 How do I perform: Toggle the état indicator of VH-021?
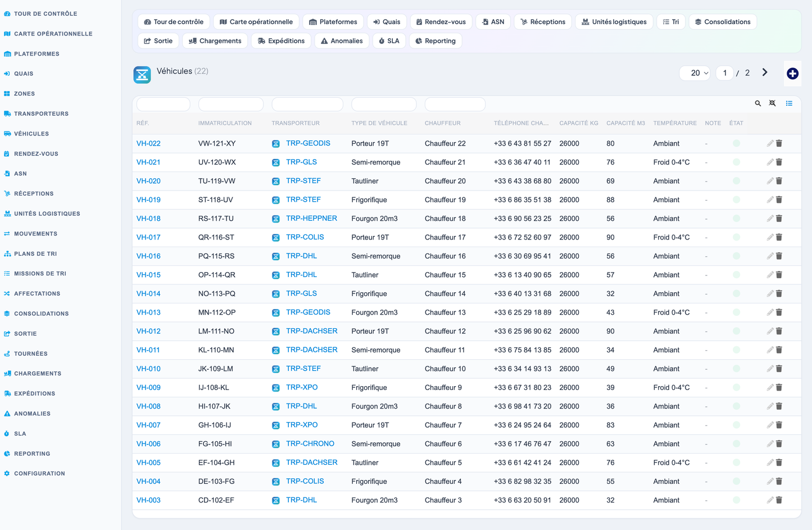click(x=736, y=162)
